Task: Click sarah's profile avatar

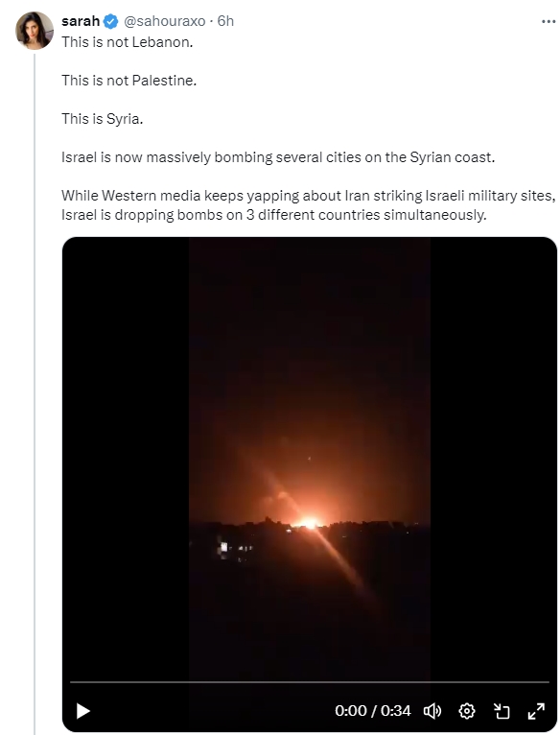Action: 35,31
